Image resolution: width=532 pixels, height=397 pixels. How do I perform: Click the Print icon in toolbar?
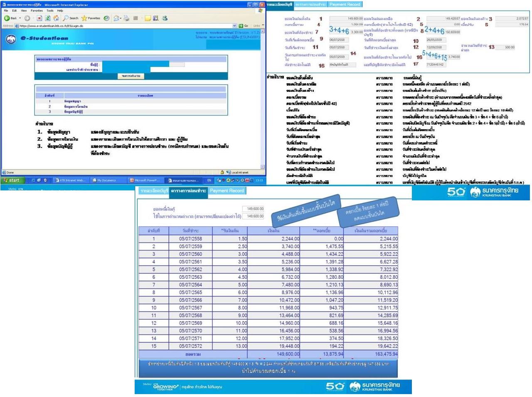(x=126, y=18)
